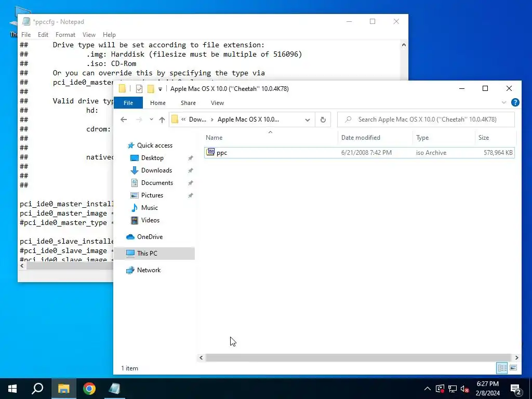
Task: Expand the ribbon with the chevron
Action: pos(504,102)
